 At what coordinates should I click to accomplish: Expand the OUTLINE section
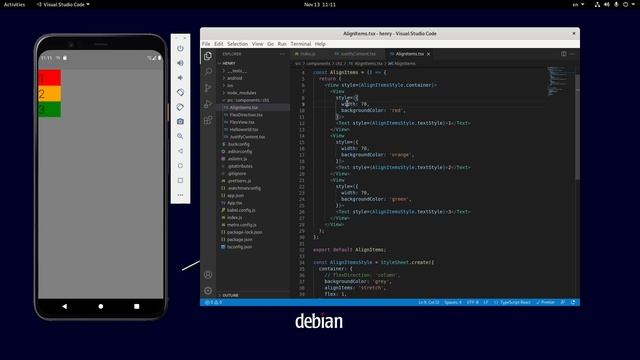pos(230,295)
